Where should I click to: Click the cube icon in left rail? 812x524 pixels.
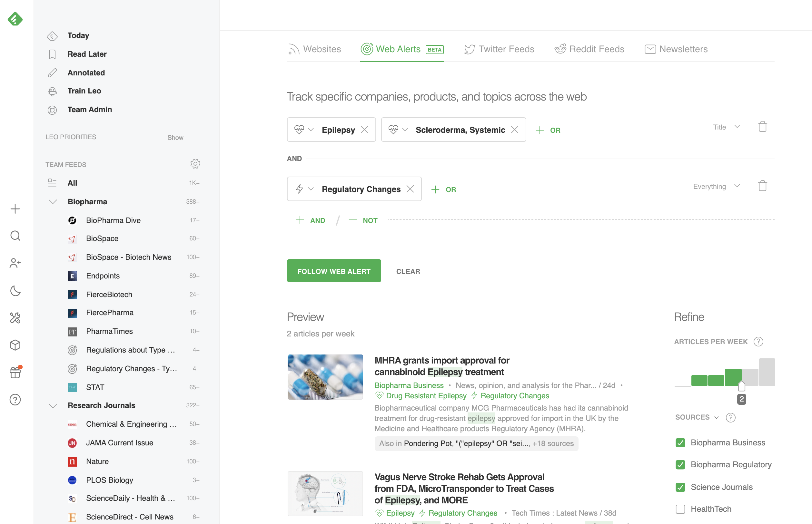15,345
